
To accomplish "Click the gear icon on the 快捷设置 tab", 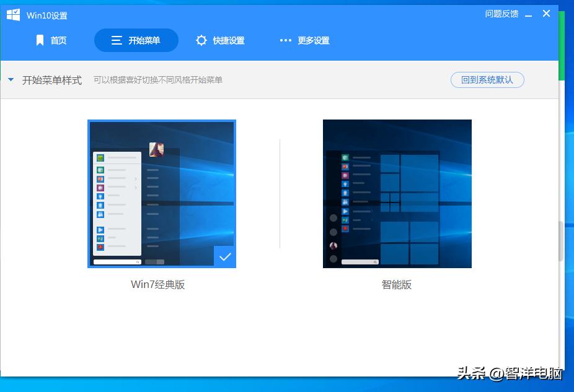I will pos(201,40).
